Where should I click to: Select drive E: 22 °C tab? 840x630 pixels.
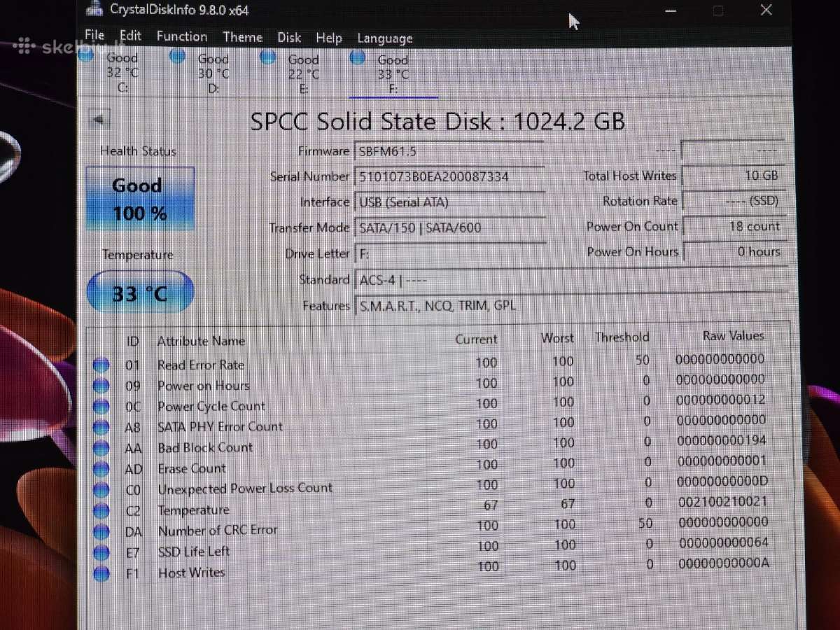(x=292, y=73)
